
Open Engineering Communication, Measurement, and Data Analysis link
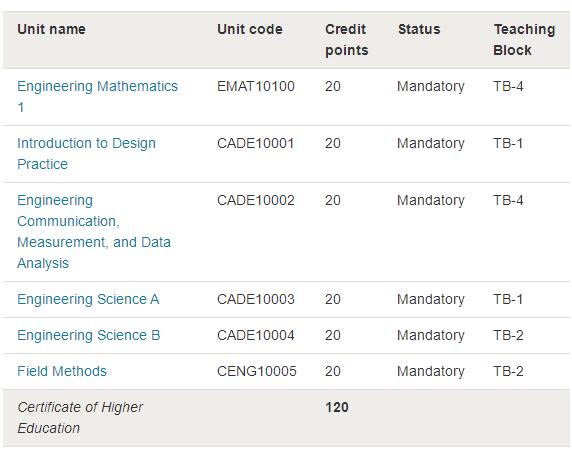click(94, 232)
